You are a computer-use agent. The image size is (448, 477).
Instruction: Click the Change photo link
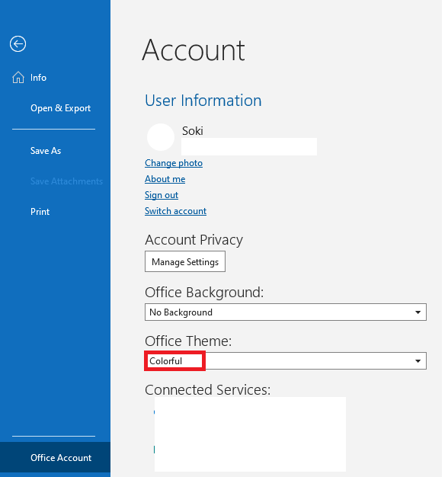[174, 163]
